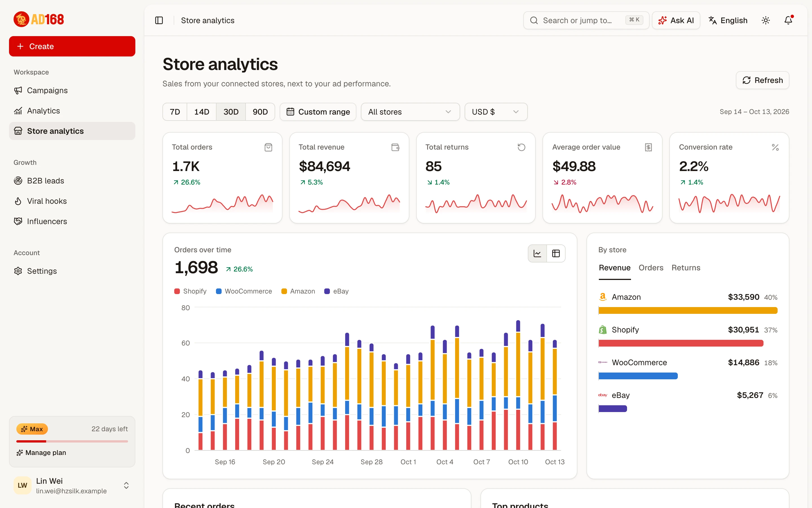
Task: Switch Orders over time to chart view
Action: 537,253
